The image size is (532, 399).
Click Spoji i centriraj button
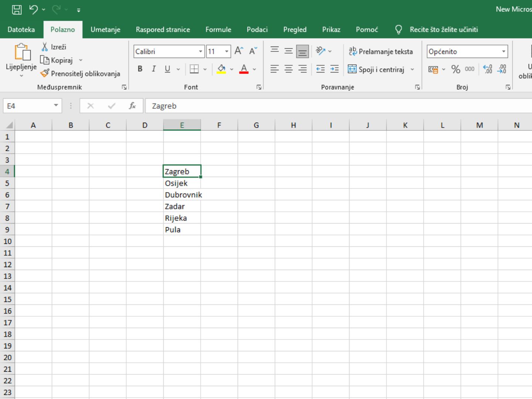click(376, 69)
